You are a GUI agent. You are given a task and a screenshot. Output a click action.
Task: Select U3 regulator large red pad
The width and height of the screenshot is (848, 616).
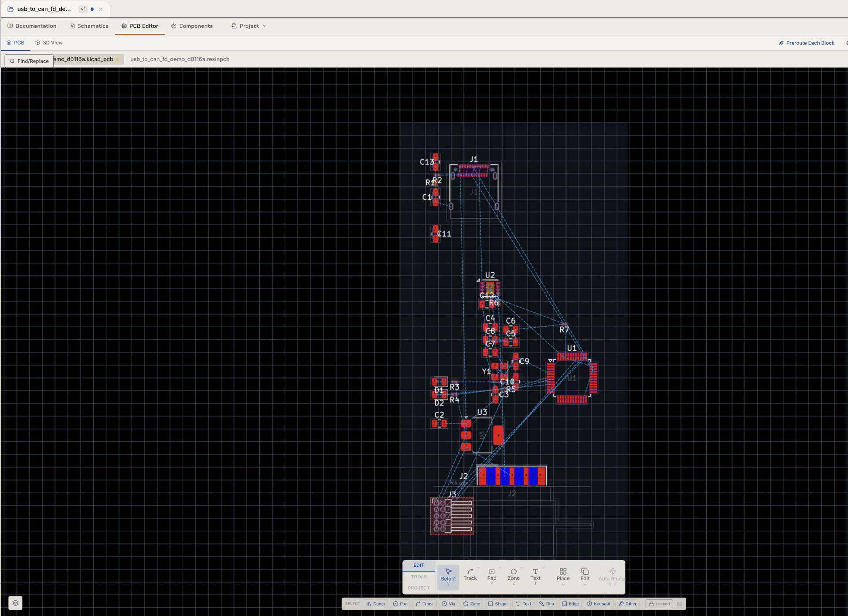pos(498,436)
